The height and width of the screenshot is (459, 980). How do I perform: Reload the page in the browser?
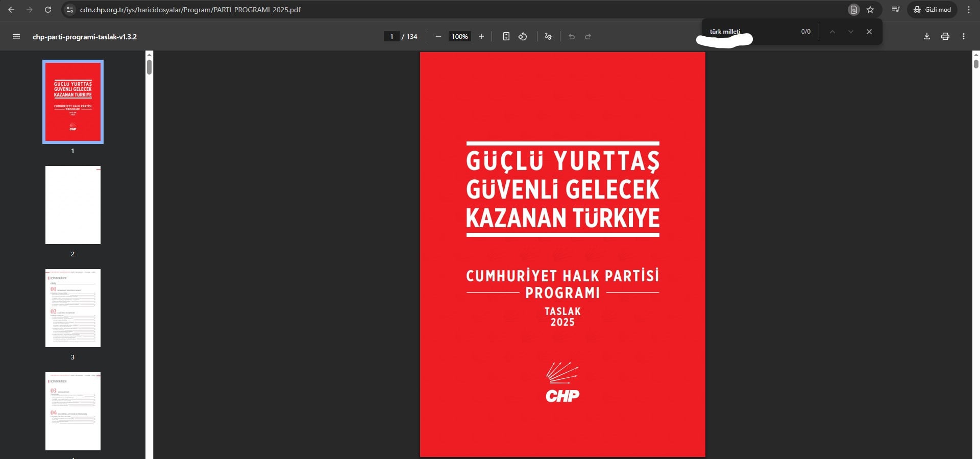tap(48, 10)
